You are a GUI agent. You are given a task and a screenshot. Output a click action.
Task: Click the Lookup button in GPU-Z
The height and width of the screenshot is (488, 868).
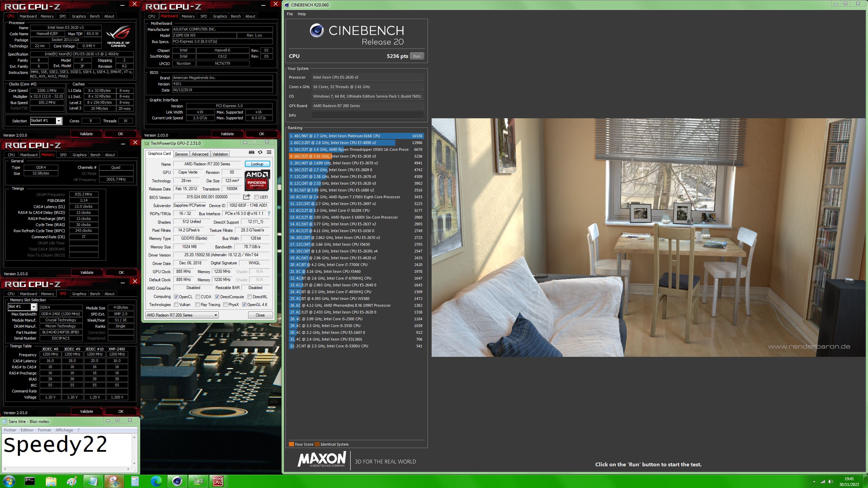[257, 164]
